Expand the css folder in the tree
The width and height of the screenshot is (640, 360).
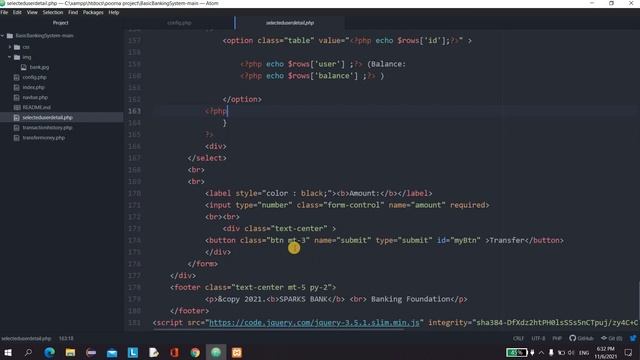10,47
